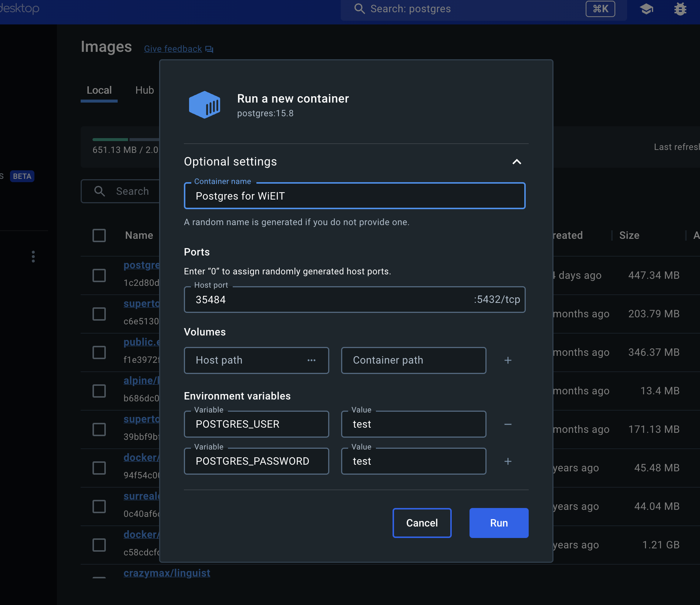
Task: Click the images Search input box
Action: point(121,191)
